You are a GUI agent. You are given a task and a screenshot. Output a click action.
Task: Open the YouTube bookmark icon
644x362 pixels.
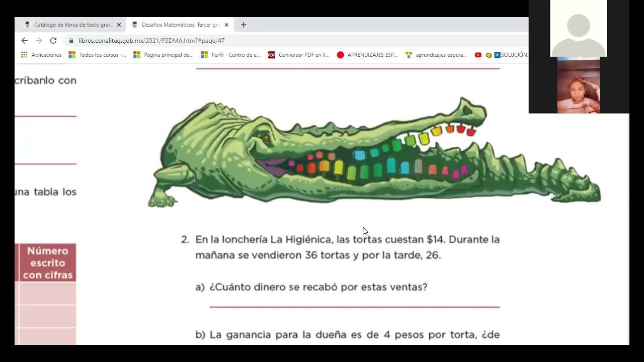pos(477,55)
